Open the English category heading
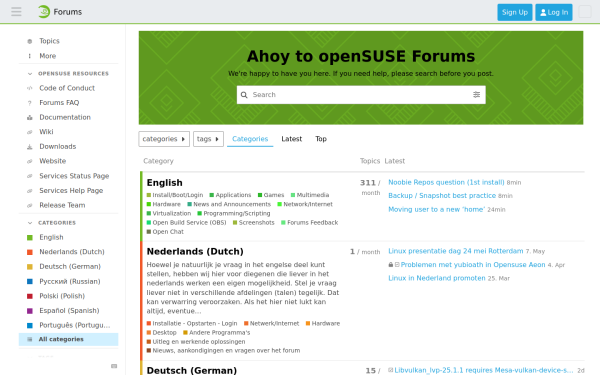 (165, 183)
